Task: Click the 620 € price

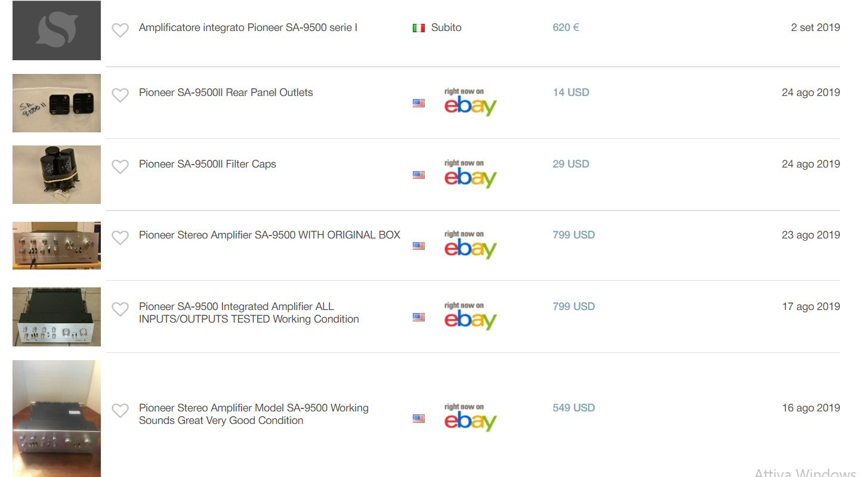Action: 566,27
